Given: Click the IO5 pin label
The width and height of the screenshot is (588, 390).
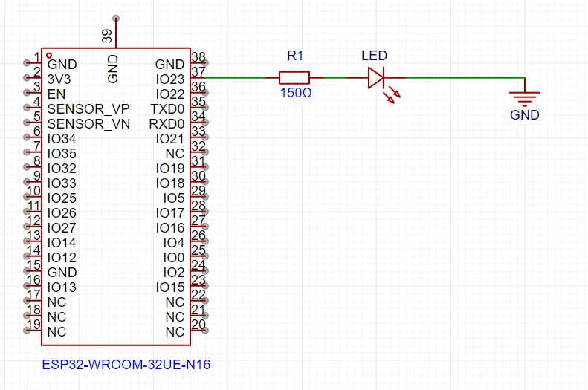Looking at the screenshot, I should point(174,198).
